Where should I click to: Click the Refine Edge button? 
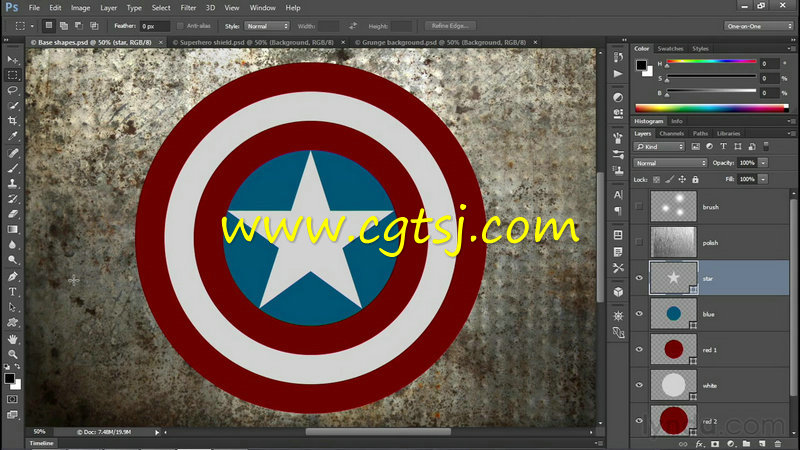pos(450,26)
